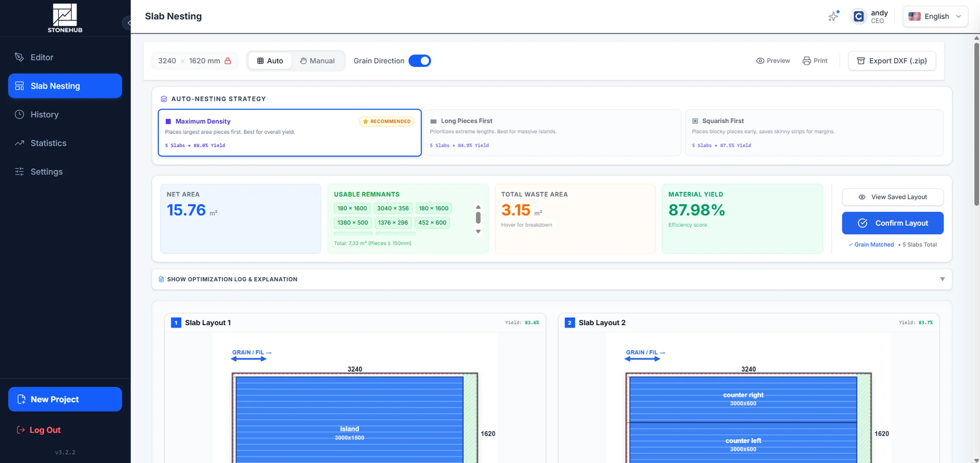Select the Long Pieces First strategy
Image resolution: width=980 pixels, height=463 pixels.
(552, 133)
